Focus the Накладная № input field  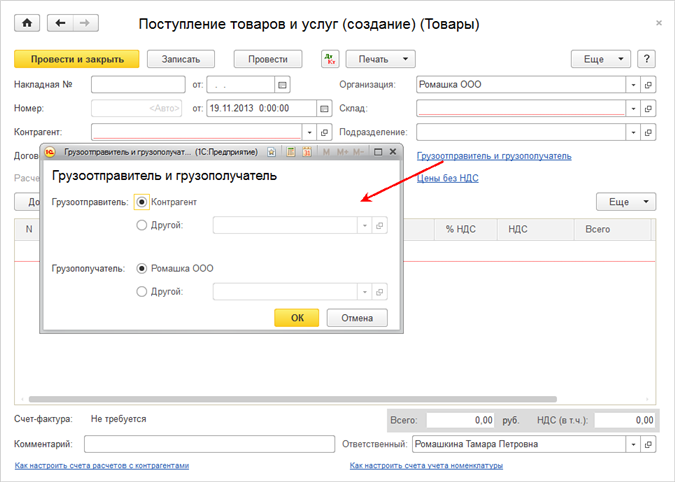(x=138, y=85)
